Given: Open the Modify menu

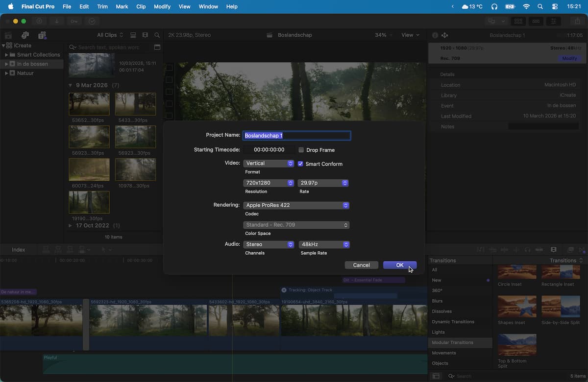Looking at the screenshot, I should (162, 6).
